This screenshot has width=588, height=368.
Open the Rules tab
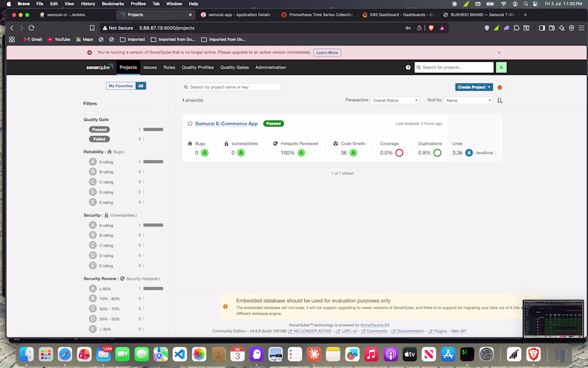[x=169, y=67]
